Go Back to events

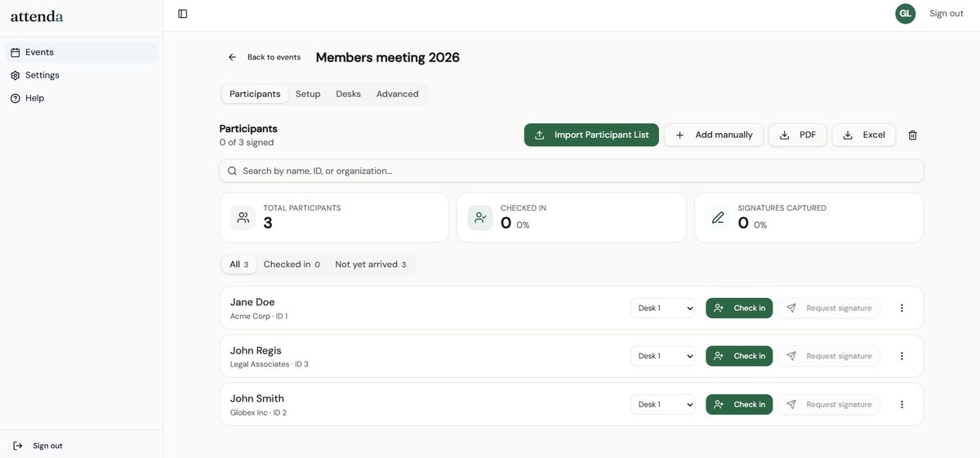click(x=265, y=57)
